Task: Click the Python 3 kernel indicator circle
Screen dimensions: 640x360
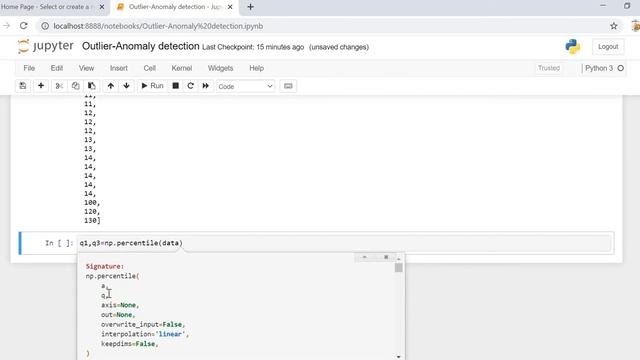Action: (x=620, y=68)
